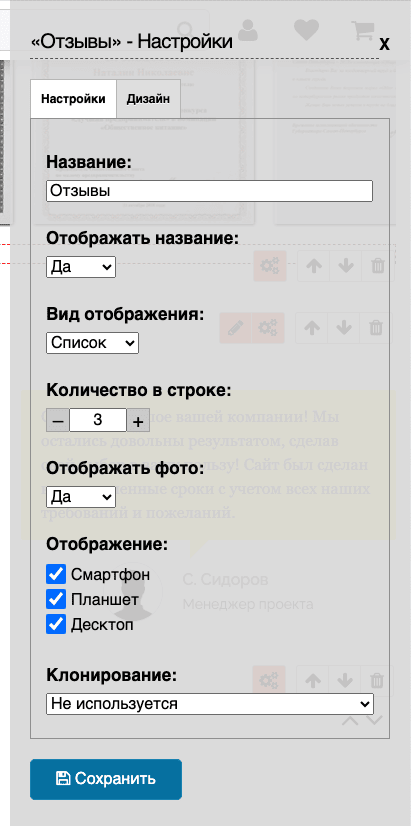Open the Клонирование dropdown
The height and width of the screenshot is (826, 411).
[210, 704]
